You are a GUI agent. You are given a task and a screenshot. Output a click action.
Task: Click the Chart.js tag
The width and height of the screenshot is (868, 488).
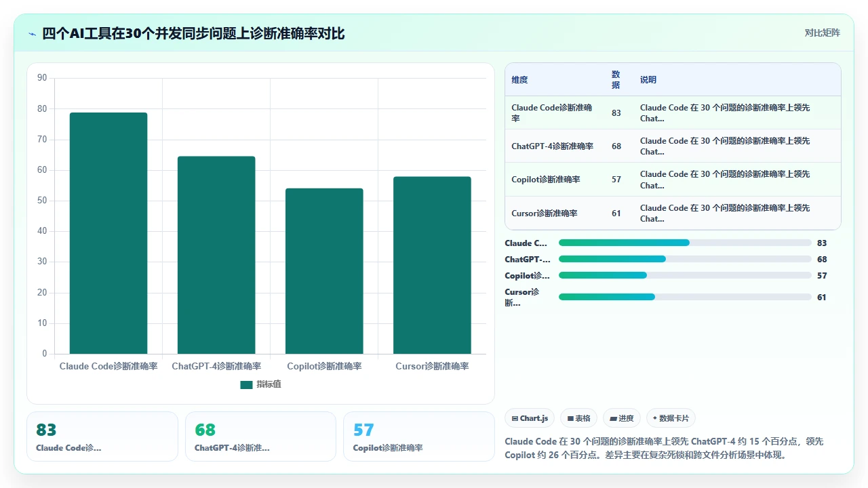point(530,418)
